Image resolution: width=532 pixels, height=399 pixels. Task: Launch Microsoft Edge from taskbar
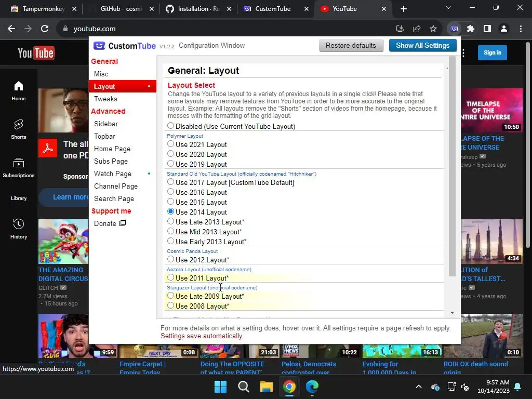[312, 387]
